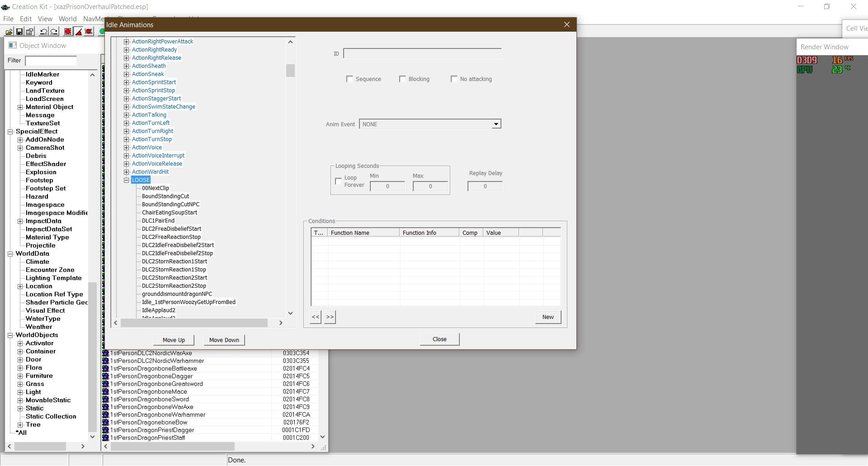Click icon beside 1stPersonDragonboneBattleaxe row
The width and height of the screenshot is (868, 466).
pyautogui.click(x=106, y=369)
